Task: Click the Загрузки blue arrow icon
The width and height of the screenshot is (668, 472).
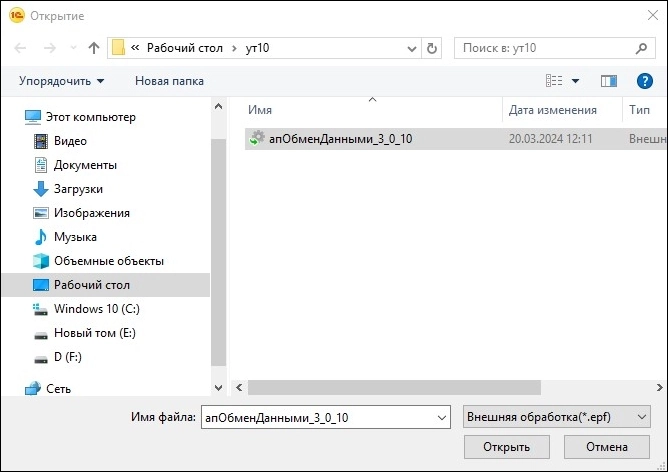Action: pos(41,189)
